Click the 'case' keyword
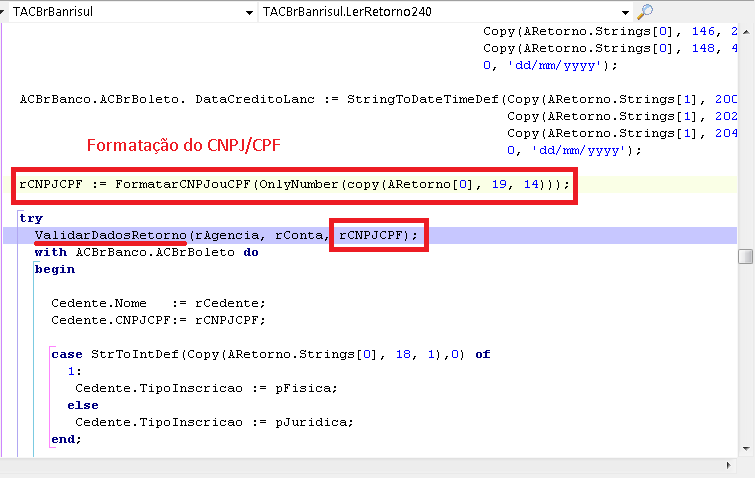Viewport: 755px width, 478px height. pos(67,354)
